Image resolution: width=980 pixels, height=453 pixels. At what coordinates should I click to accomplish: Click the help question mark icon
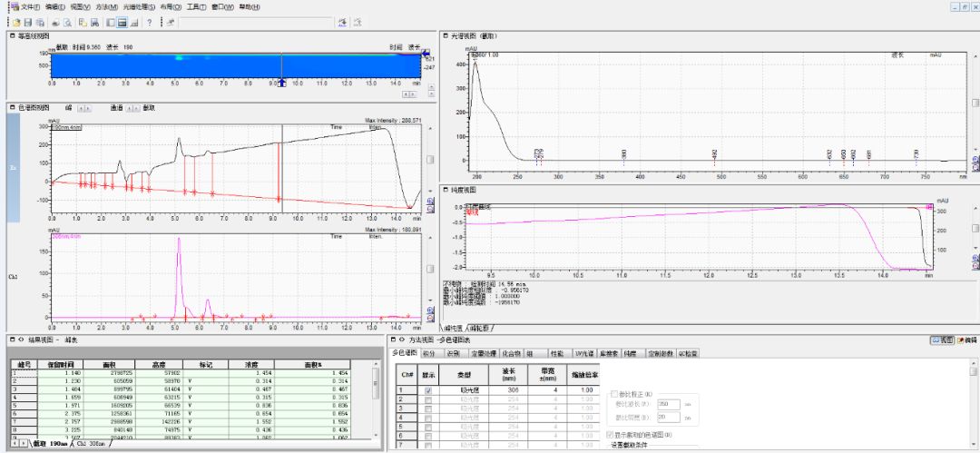pyautogui.click(x=149, y=22)
